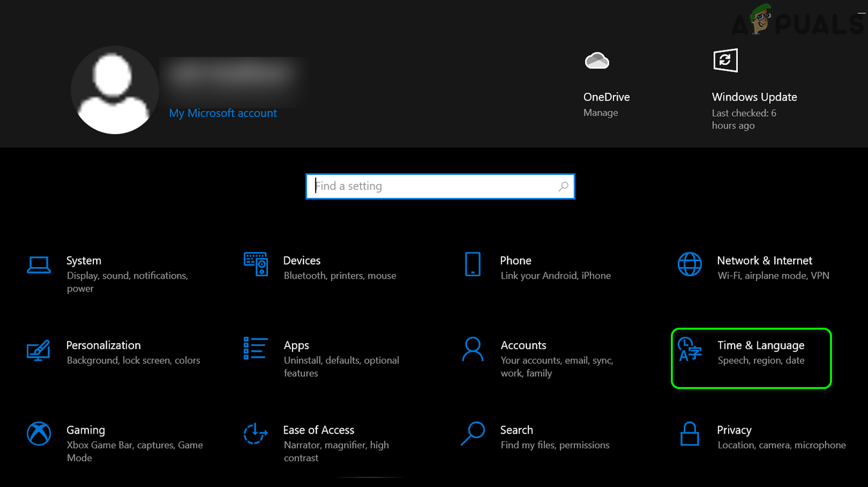
Task: Click the Search category magnifier icon
Action: [x=472, y=433]
